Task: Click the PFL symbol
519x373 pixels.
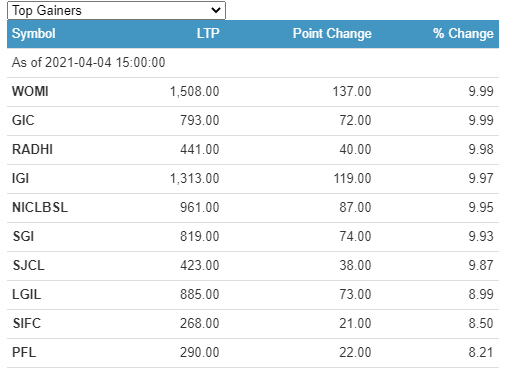Action: click(24, 352)
